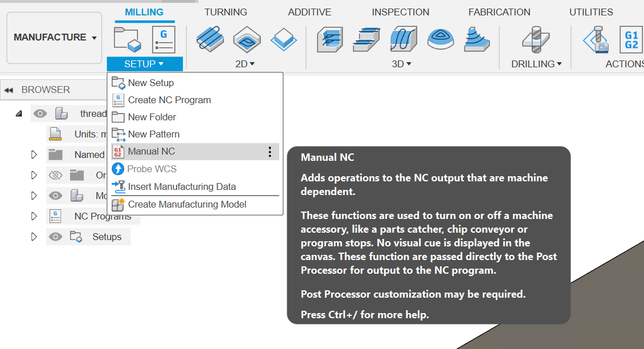Open Post Process G1 G2 icon in Actions
This screenshot has height=349, width=644.
tap(631, 39)
